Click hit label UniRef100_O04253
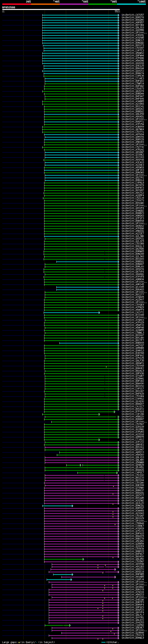 133,623
